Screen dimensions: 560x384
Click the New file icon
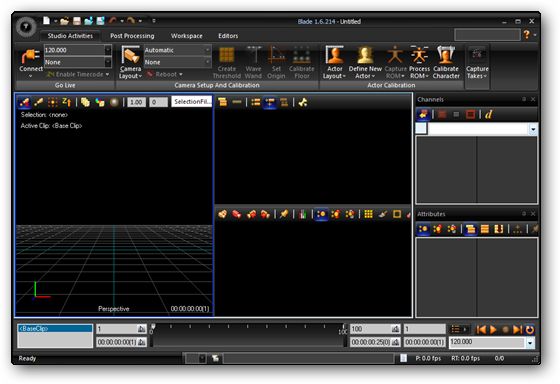point(46,21)
